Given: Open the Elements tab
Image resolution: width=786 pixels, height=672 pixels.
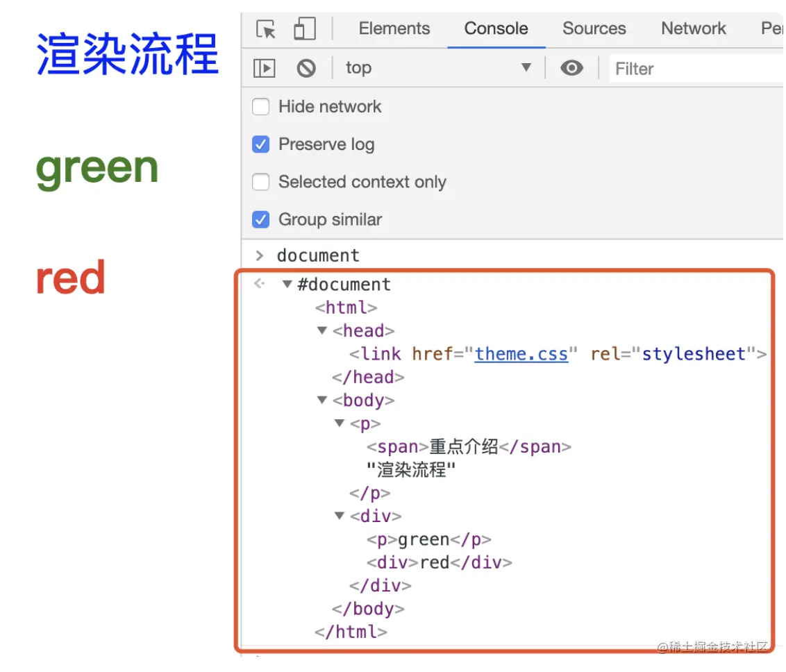Looking at the screenshot, I should coord(394,28).
